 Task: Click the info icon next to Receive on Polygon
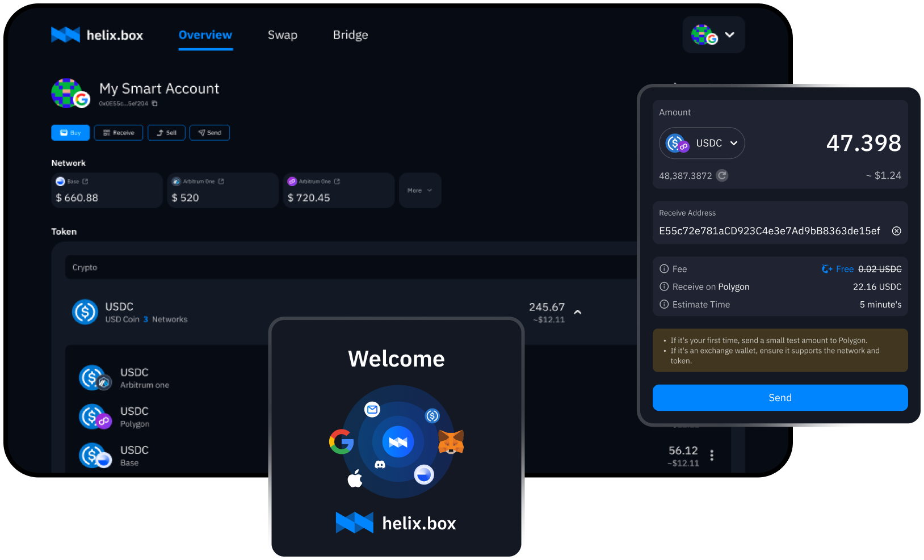click(664, 287)
